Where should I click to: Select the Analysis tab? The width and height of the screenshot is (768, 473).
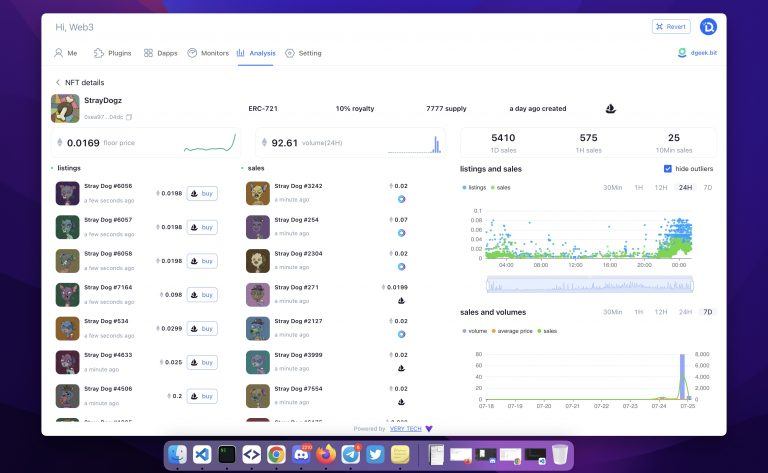click(x=256, y=53)
